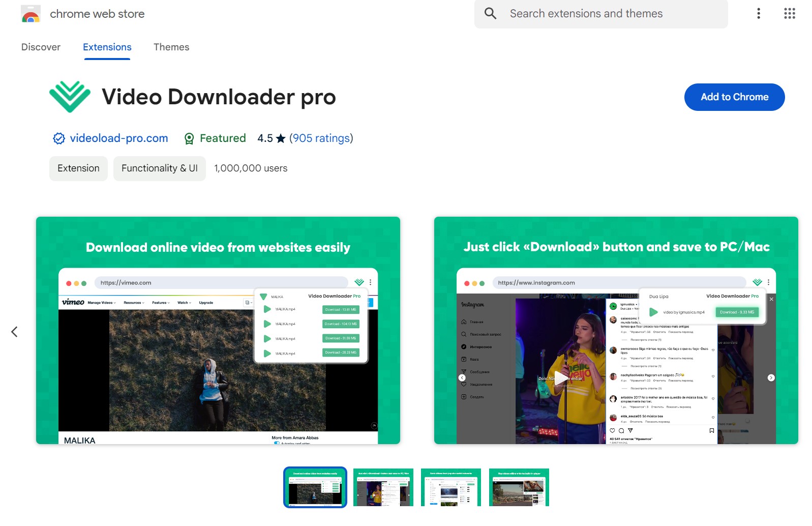The image size is (812, 526).
Task: Click the 1,000,000 users text
Action: pos(251,168)
